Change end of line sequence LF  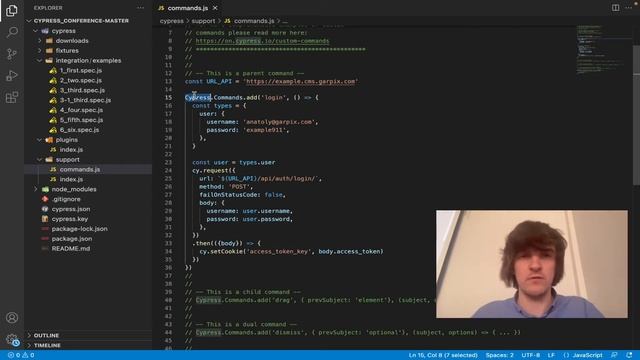[551, 355]
